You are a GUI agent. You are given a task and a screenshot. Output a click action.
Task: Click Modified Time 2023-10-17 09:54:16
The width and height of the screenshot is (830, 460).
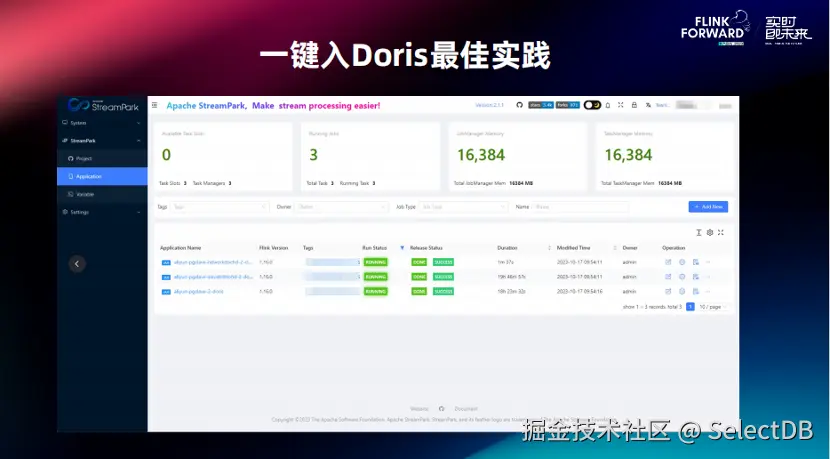[x=580, y=292]
